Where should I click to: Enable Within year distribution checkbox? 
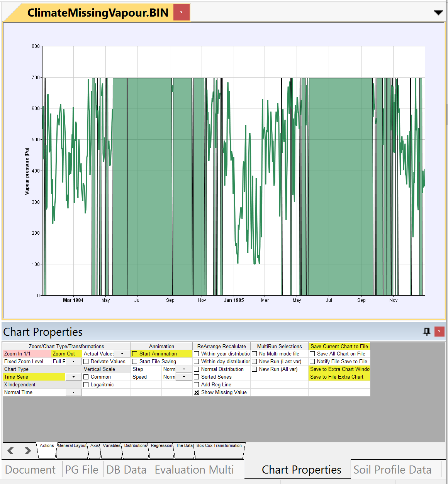coord(197,354)
